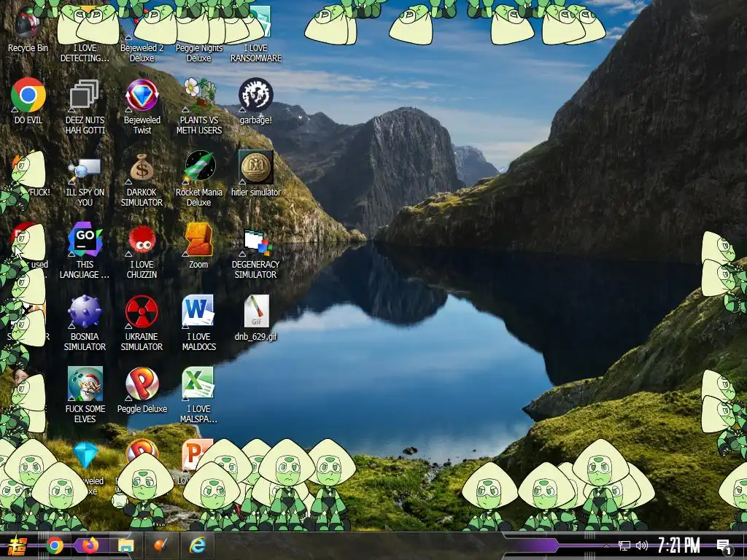The height and width of the screenshot is (560, 747).
Task: Select the Zoom desktop shortcut
Action: 198,246
